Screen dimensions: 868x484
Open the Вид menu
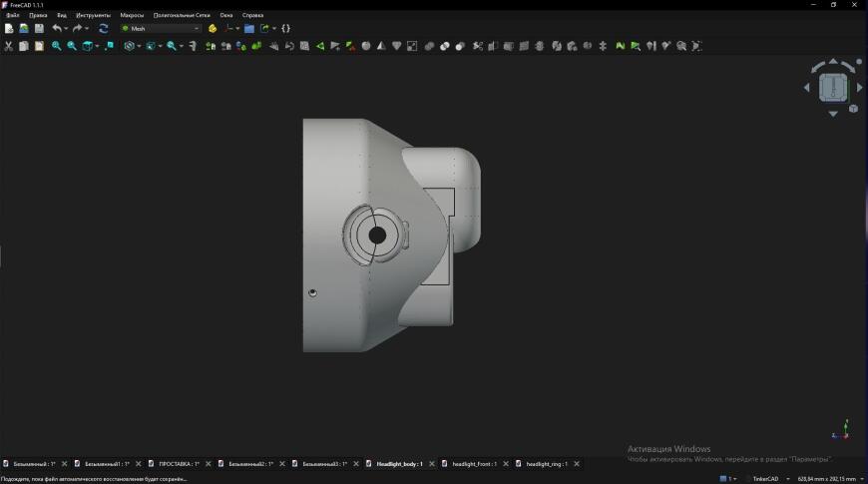(62, 15)
